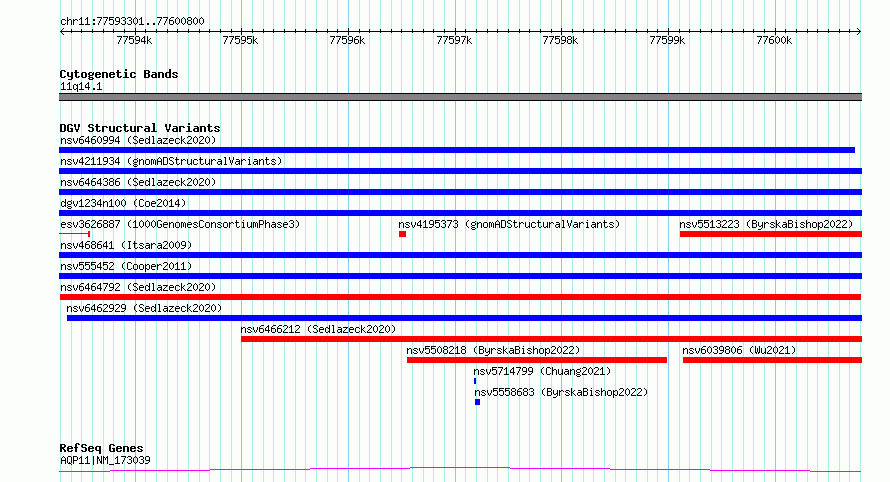Select the red bar under nsv5513223

771,234
